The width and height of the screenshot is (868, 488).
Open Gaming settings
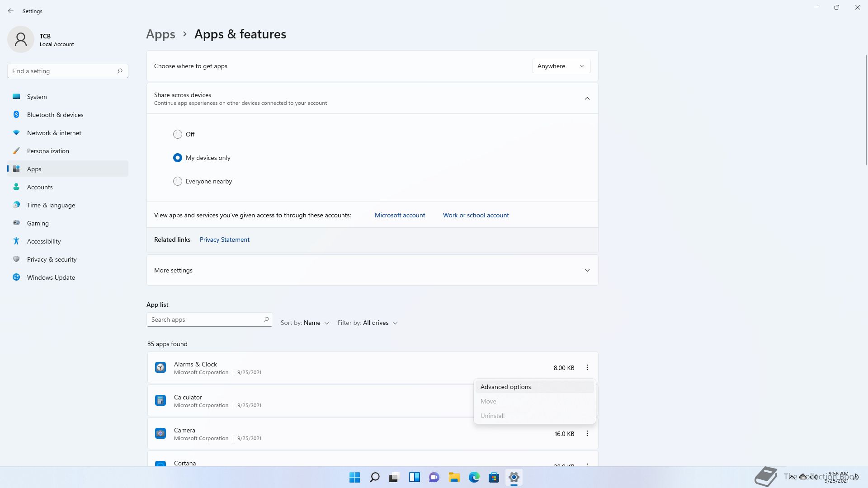point(68,223)
